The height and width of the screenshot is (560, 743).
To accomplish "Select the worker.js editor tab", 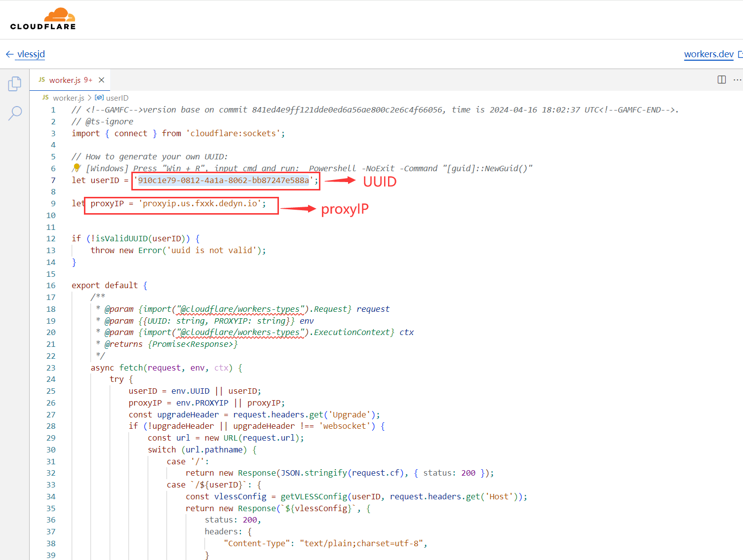I will 64,80.
